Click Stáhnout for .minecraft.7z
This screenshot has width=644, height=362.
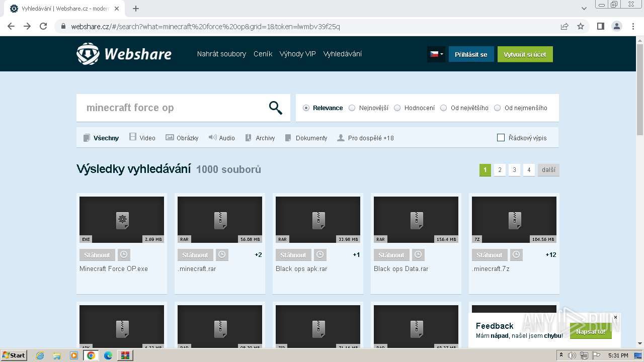[490, 255]
